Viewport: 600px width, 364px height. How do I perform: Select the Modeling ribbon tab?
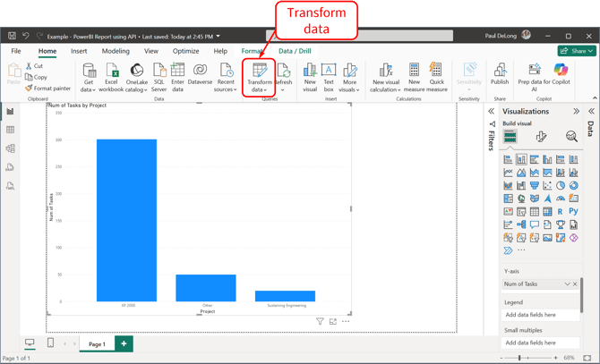coord(116,51)
